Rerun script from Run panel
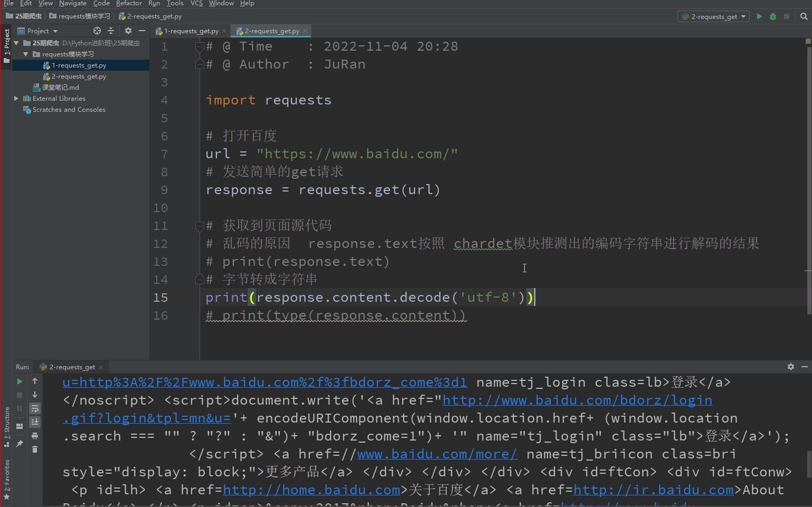 [20, 381]
